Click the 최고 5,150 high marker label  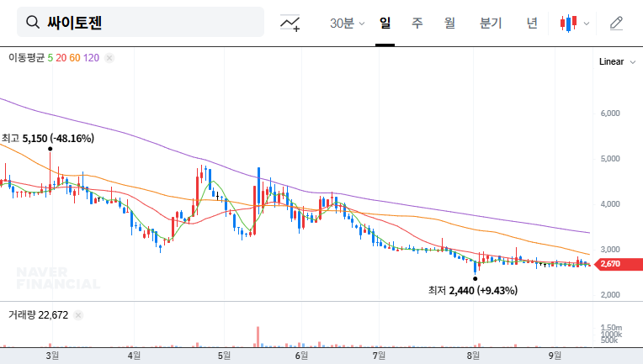click(x=48, y=139)
